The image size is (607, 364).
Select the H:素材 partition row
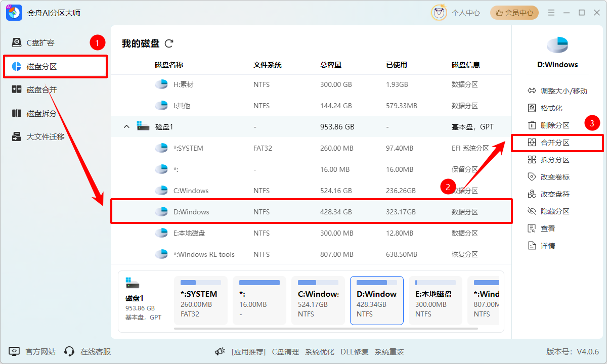pyautogui.click(x=311, y=84)
